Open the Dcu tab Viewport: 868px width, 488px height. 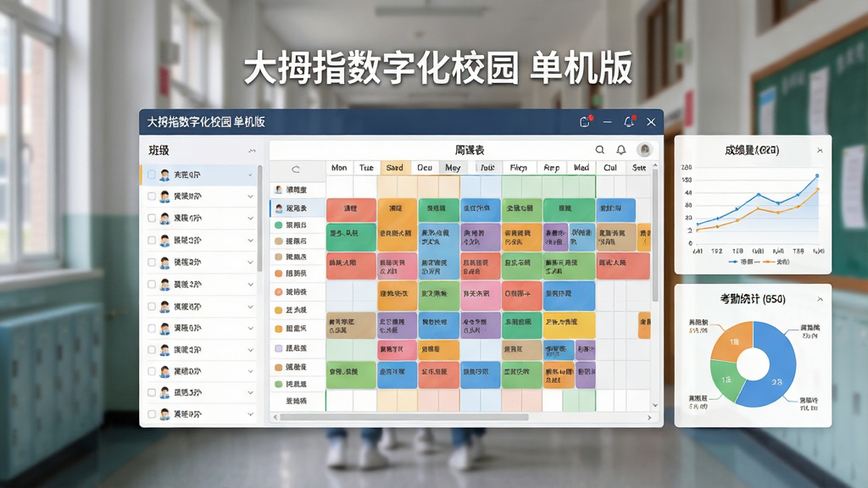(x=425, y=168)
